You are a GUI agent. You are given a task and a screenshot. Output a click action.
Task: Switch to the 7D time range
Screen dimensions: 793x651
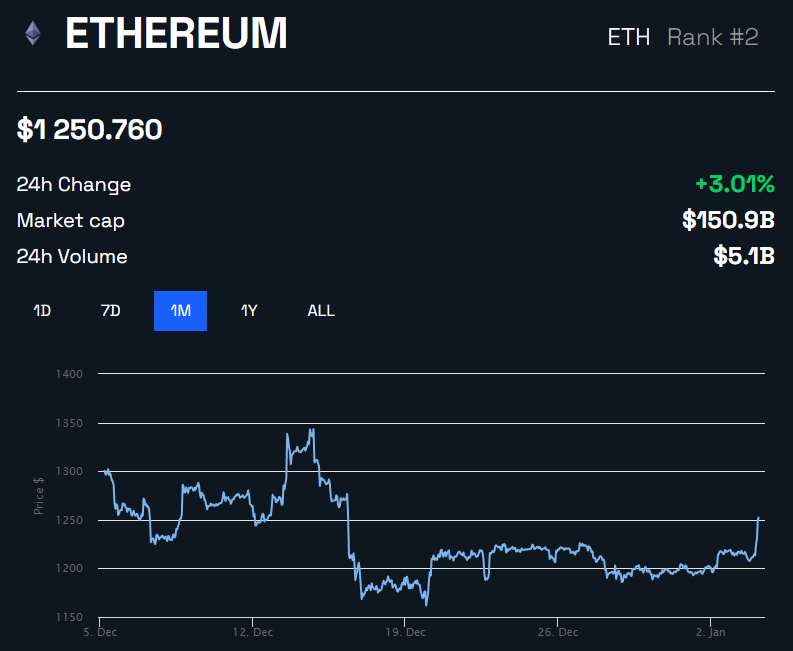[111, 311]
